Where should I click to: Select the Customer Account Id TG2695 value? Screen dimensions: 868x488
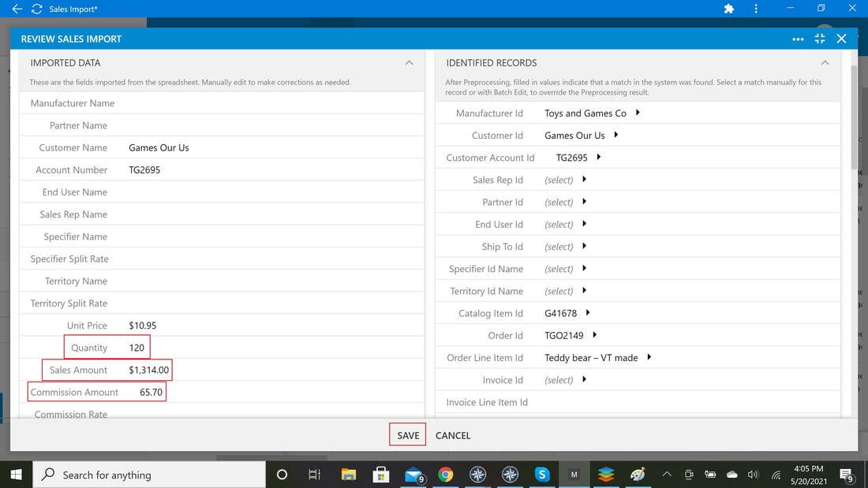click(x=571, y=158)
